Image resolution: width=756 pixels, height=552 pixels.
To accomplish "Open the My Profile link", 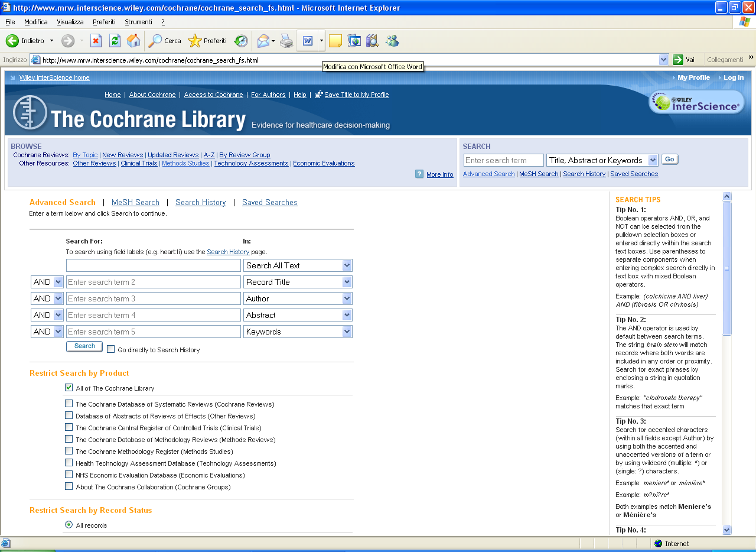I will tap(693, 77).
